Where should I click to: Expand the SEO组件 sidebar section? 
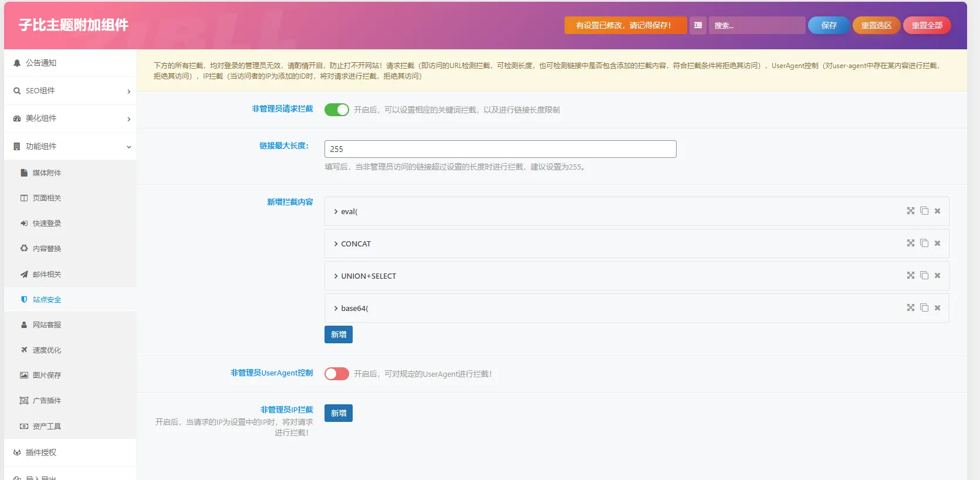(70, 91)
